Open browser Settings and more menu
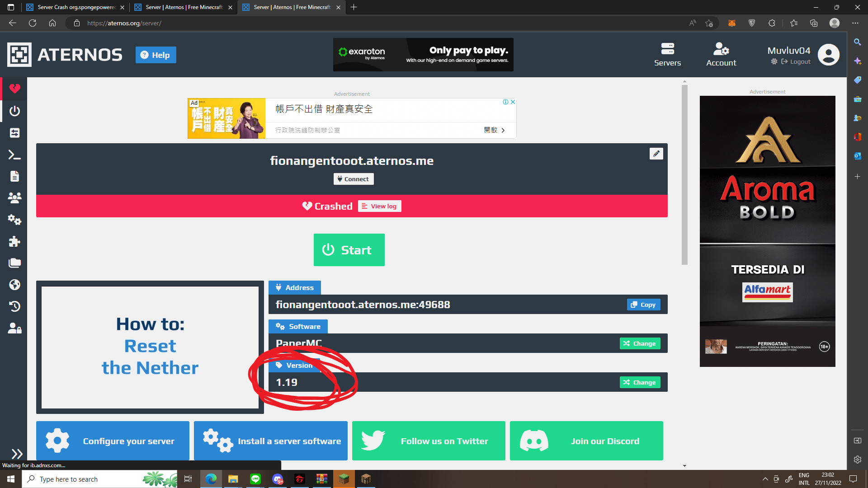Image resolution: width=868 pixels, height=488 pixels. (x=855, y=23)
